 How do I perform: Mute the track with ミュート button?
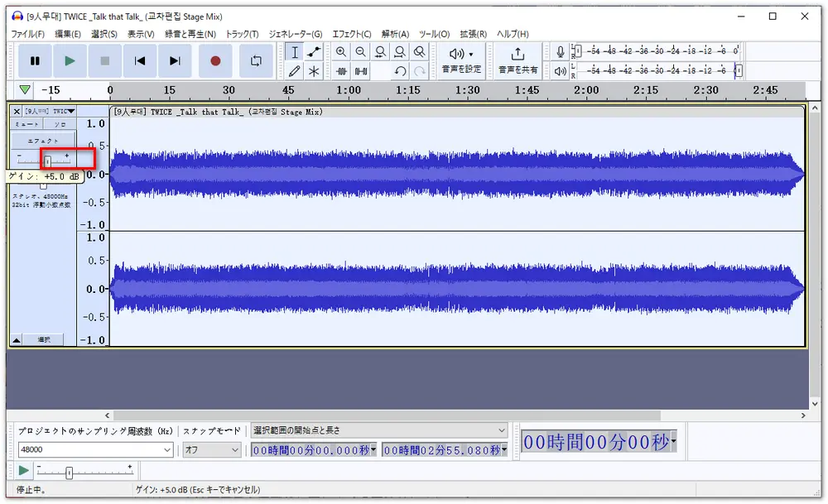pos(26,124)
